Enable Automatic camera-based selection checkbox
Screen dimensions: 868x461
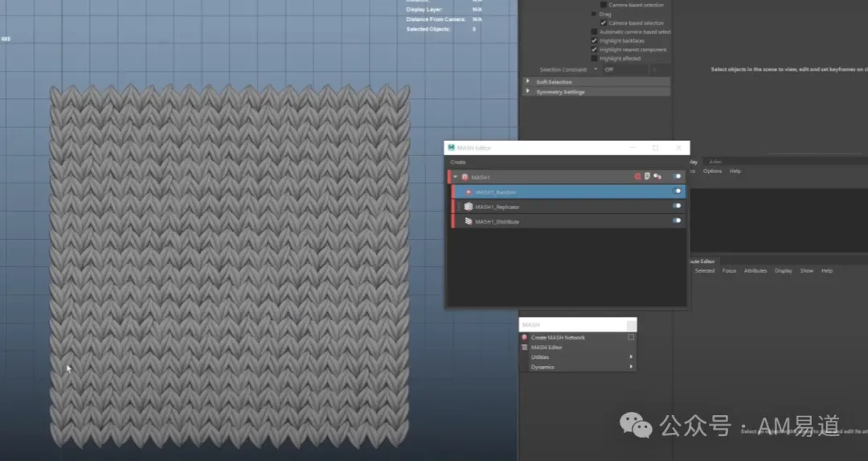(x=594, y=31)
